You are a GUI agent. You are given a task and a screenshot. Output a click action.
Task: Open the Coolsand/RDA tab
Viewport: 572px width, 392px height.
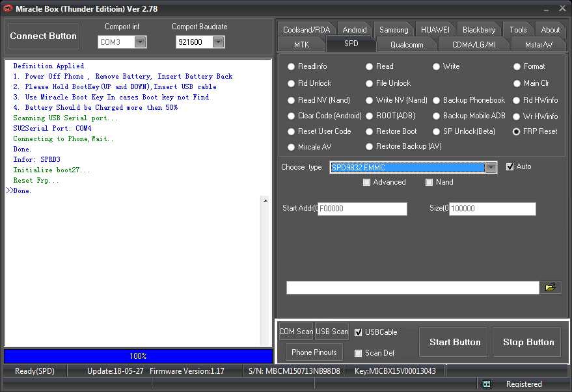(x=306, y=29)
